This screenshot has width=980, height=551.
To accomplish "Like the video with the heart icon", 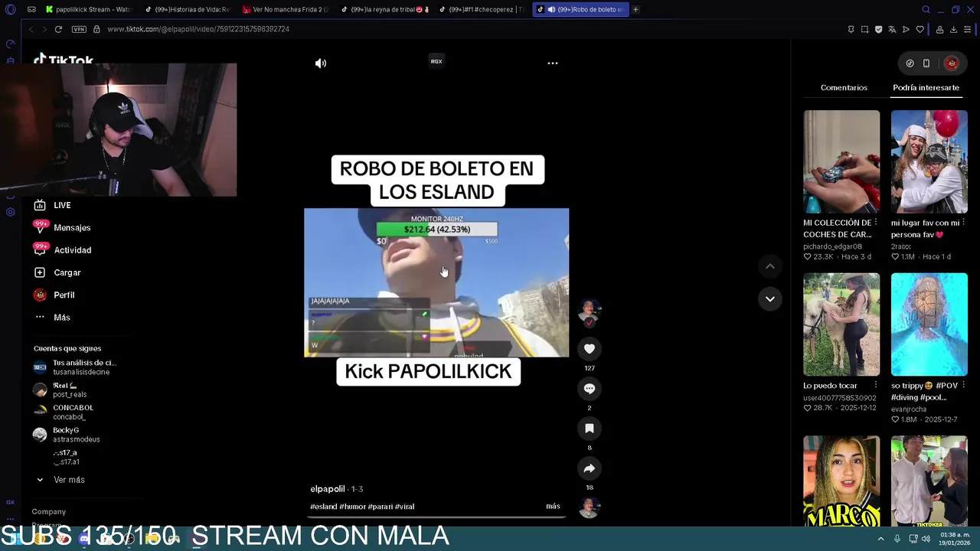I will [x=590, y=349].
